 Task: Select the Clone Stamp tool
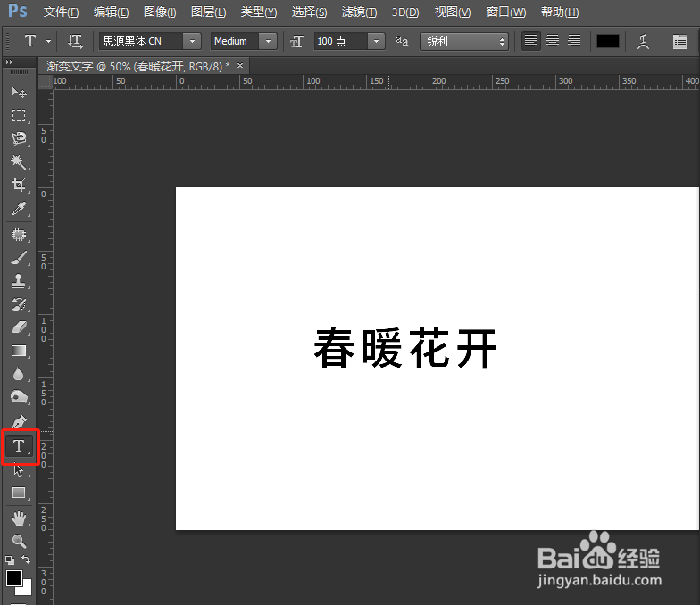point(18,280)
